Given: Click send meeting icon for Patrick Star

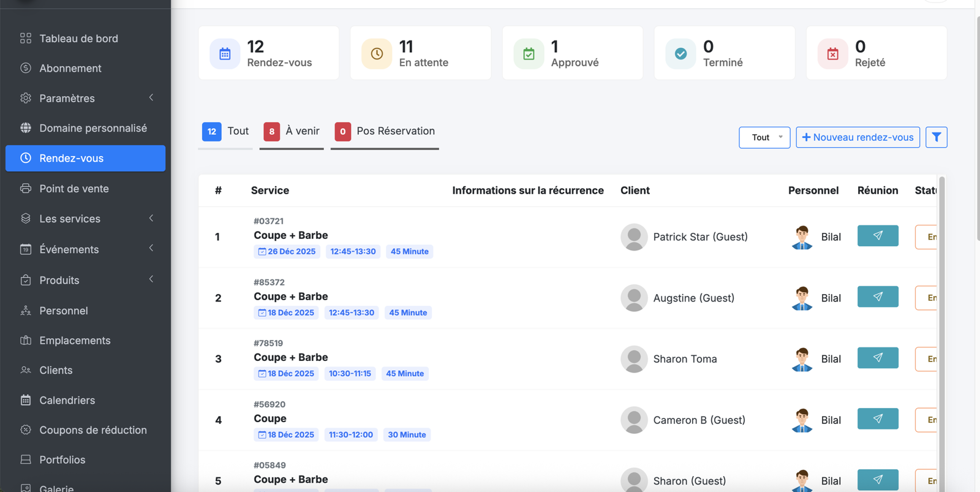Looking at the screenshot, I should [877, 236].
